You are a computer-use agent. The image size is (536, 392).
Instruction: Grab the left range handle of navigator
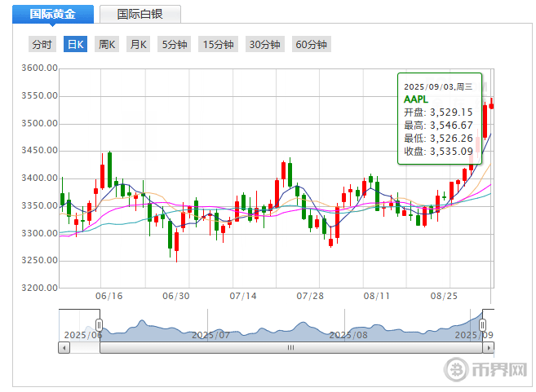(x=100, y=326)
